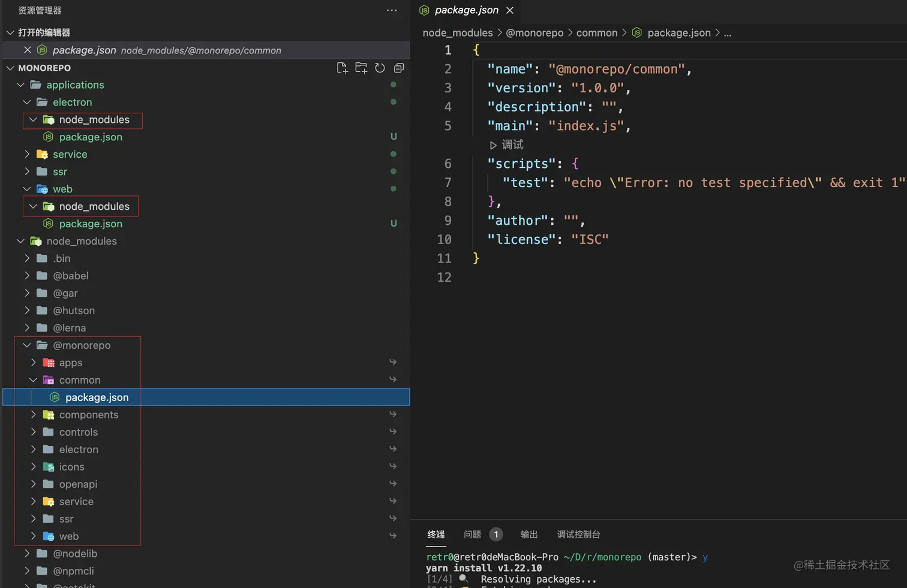The height and width of the screenshot is (588, 907).
Task: Click the symlink arrow icon beside components folder
Action: [393, 414]
